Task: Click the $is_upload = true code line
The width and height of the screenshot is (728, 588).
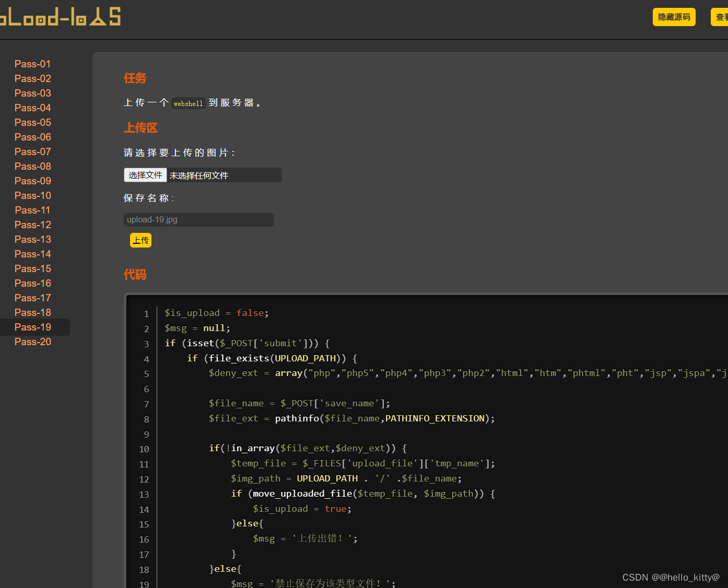Action: click(x=302, y=509)
